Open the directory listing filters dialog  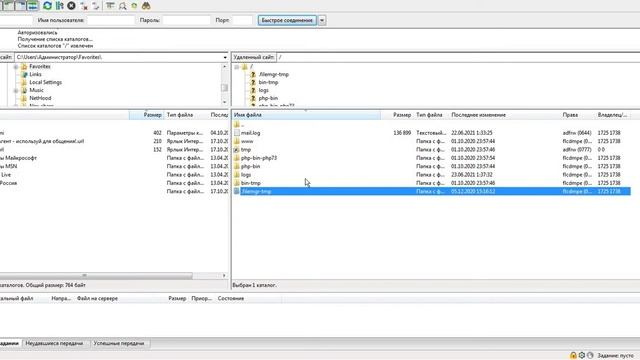(x=110, y=6)
